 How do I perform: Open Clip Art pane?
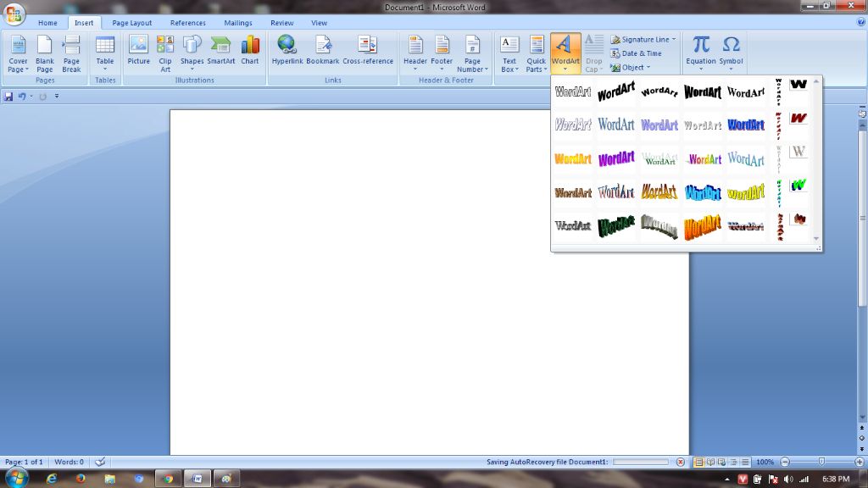coord(165,53)
